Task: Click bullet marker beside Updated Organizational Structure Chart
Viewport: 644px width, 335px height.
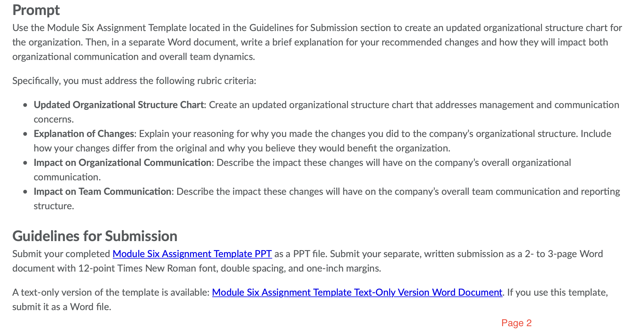Action: (25, 105)
